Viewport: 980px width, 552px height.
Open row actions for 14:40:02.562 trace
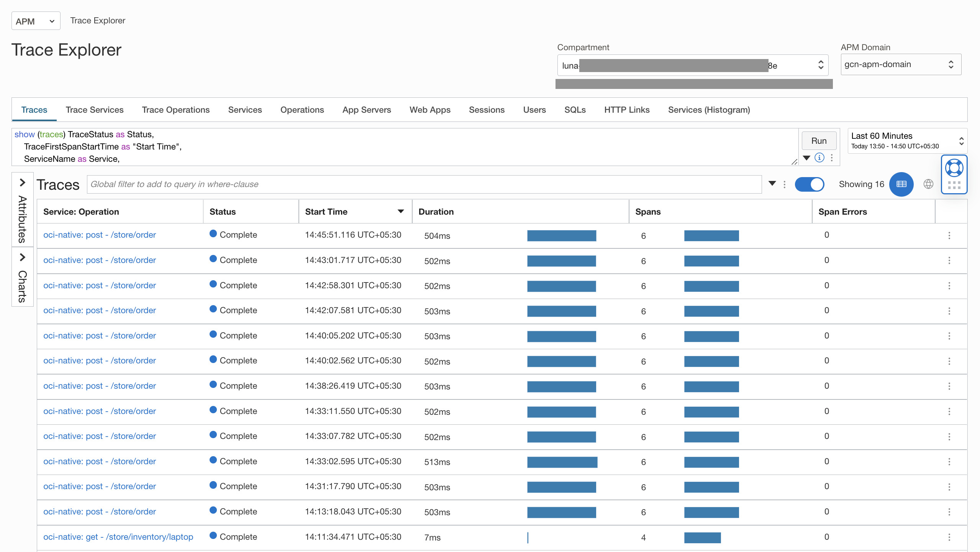pos(949,361)
